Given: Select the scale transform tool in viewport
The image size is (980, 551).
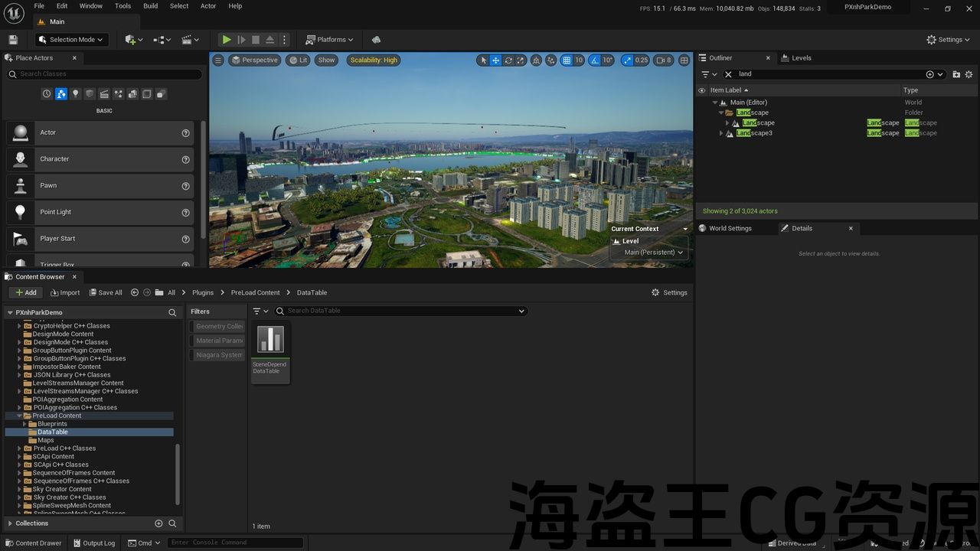Looking at the screenshot, I should [x=521, y=60].
